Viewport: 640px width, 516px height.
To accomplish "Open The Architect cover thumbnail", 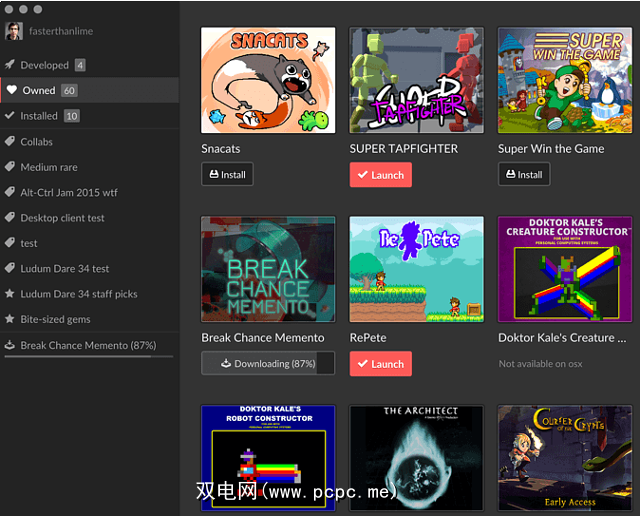I will coord(417,458).
